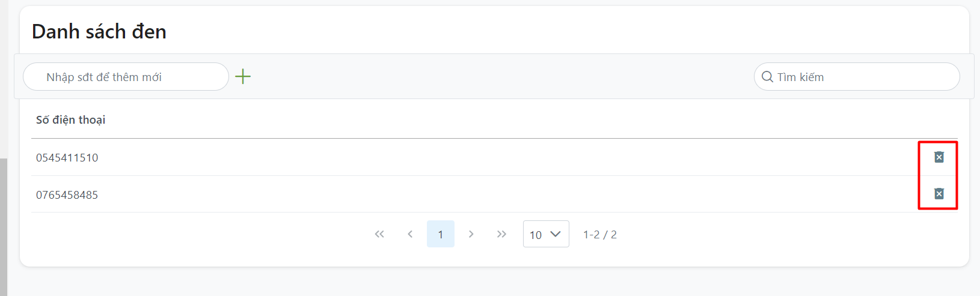Image resolution: width=980 pixels, height=296 pixels.
Task: Select page 1 in pagination
Action: 441,234
